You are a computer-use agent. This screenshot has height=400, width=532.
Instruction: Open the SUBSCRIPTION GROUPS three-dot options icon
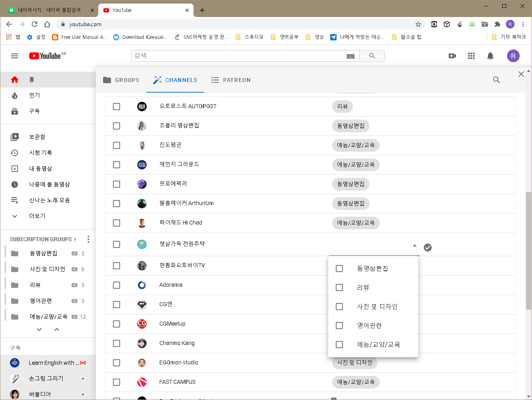point(88,239)
